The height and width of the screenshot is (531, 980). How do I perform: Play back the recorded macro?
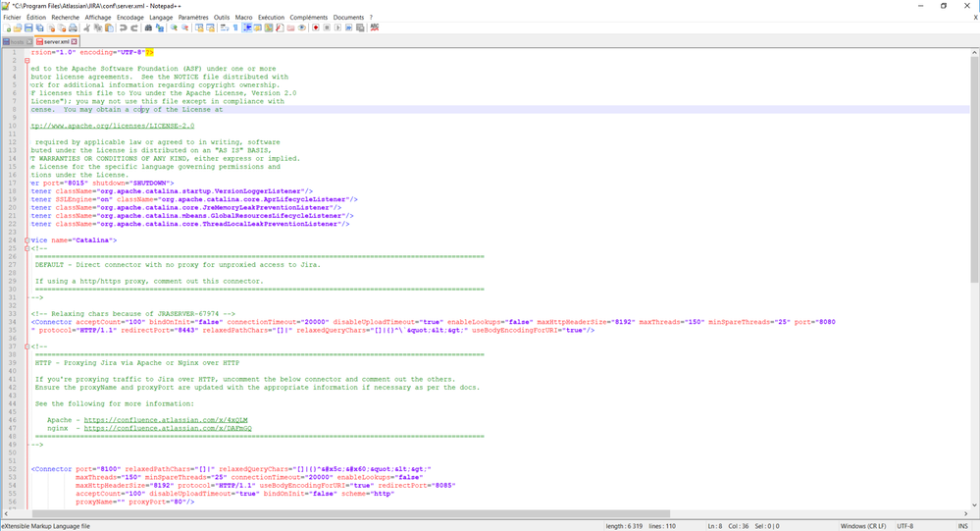[x=337, y=27]
